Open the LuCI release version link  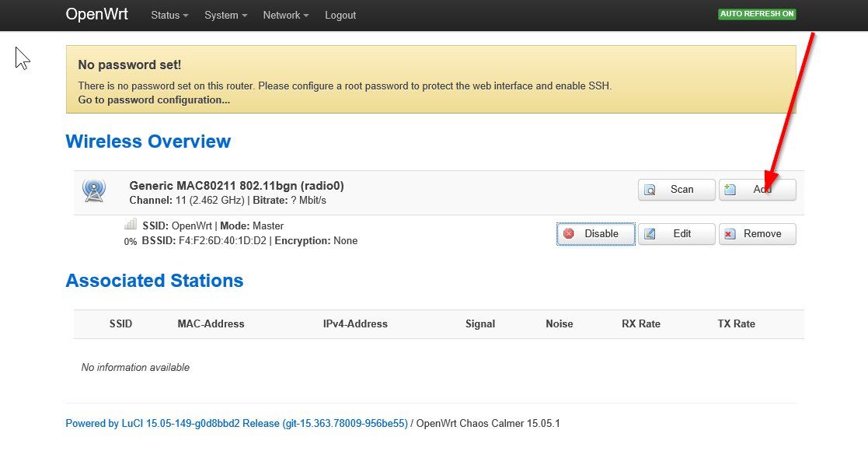point(236,423)
